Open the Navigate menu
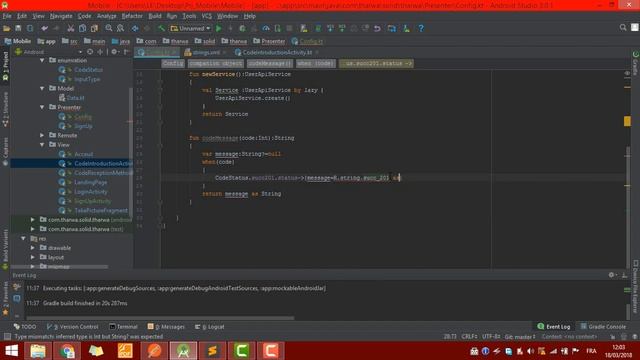The image size is (640, 360). (61, 16)
